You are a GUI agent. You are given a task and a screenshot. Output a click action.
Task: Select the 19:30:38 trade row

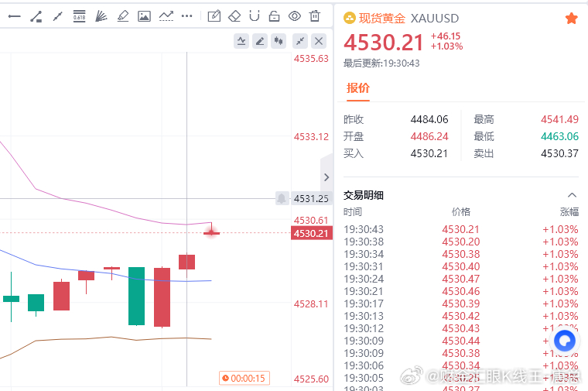(x=461, y=242)
